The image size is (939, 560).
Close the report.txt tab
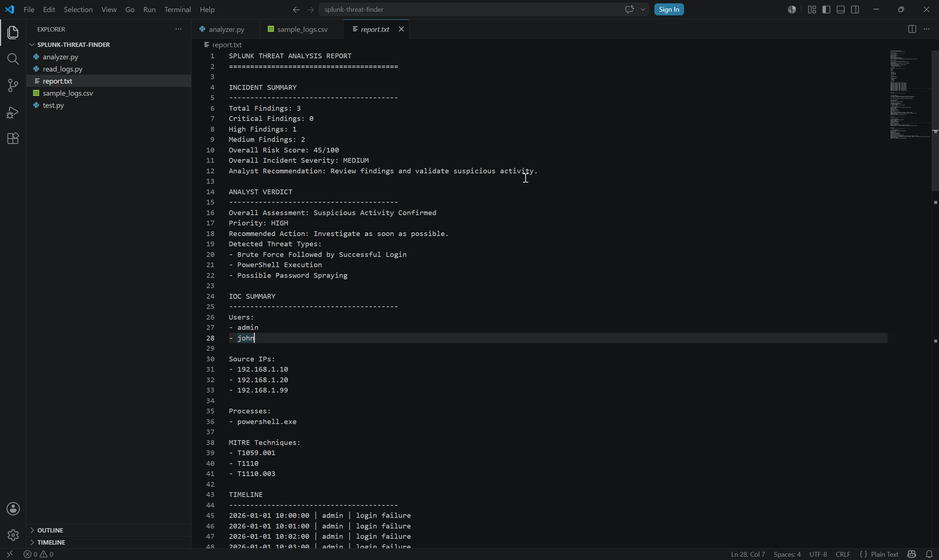pyautogui.click(x=401, y=29)
